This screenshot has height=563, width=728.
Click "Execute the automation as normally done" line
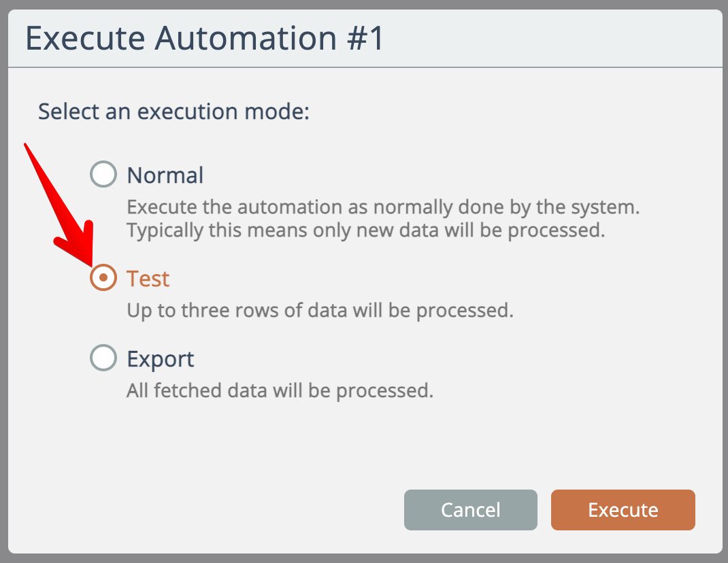tap(383, 207)
